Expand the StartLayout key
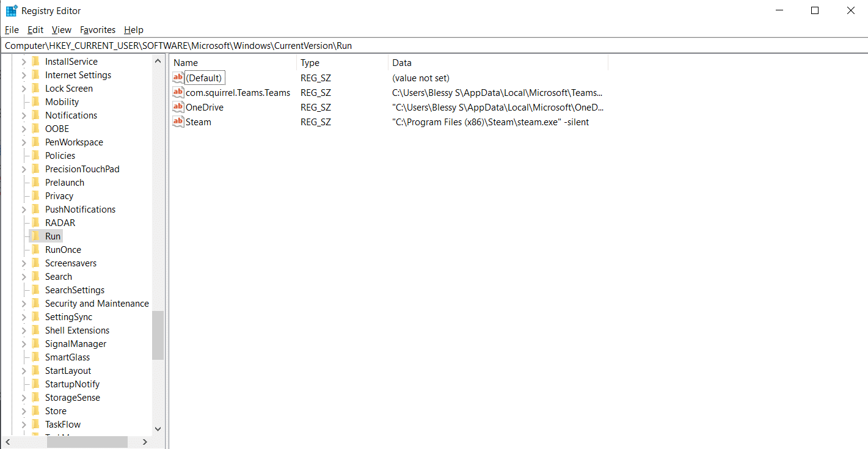This screenshot has height=449, width=868. point(24,371)
